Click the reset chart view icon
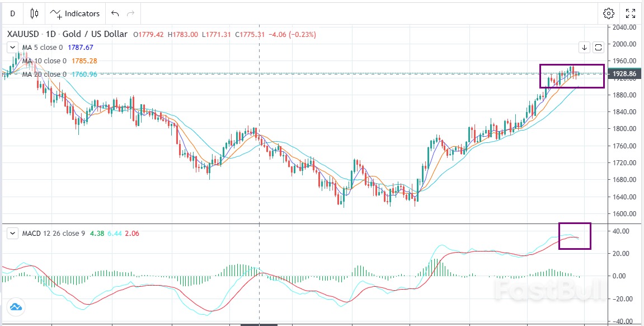The image size is (644, 326). click(x=598, y=48)
